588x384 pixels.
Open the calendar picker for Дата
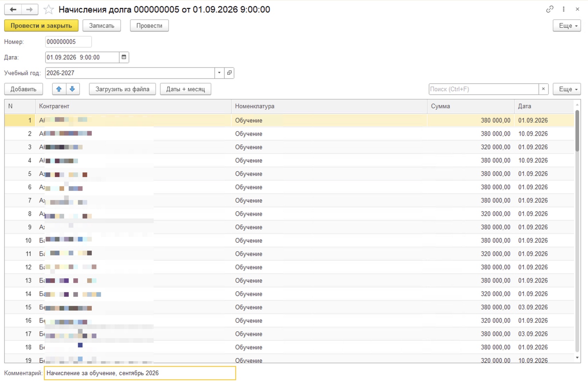(x=124, y=57)
